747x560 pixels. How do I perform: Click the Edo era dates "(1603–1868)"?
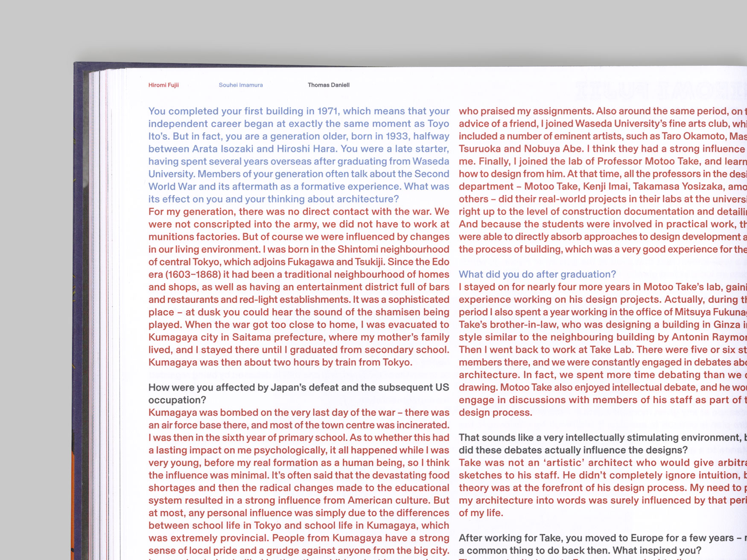(x=193, y=274)
